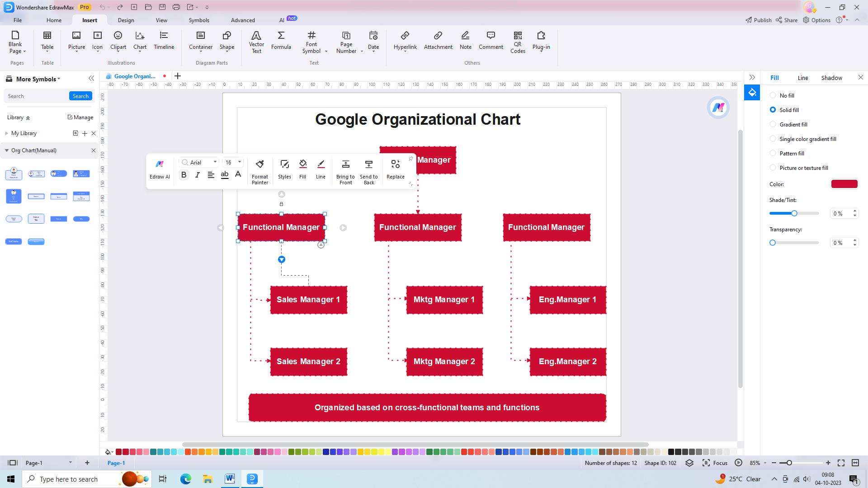Viewport: 868px width, 488px height.
Task: Open the font size dropdown
Action: click(239, 162)
